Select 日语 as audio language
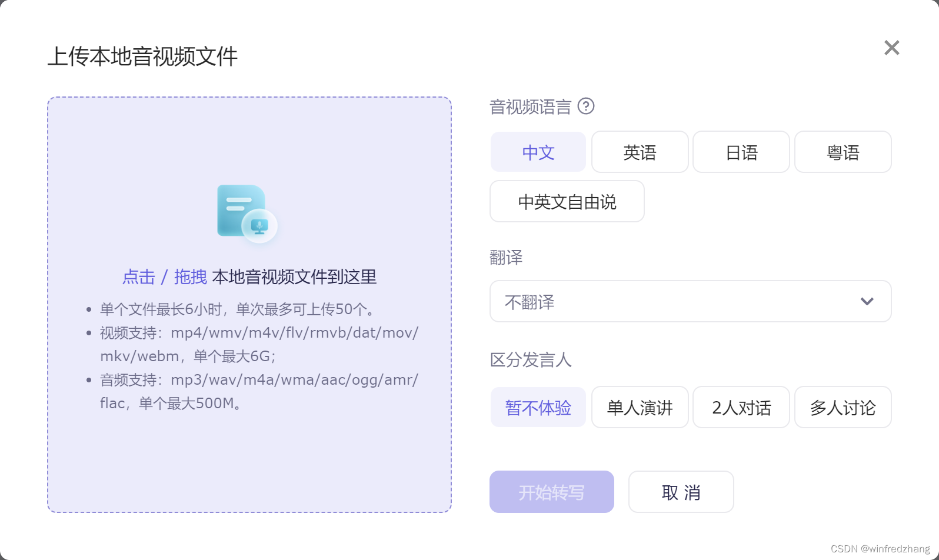 [x=741, y=152]
